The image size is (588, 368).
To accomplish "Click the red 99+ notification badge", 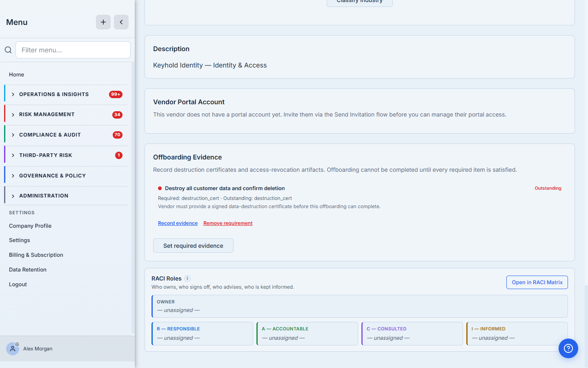I will [116, 94].
